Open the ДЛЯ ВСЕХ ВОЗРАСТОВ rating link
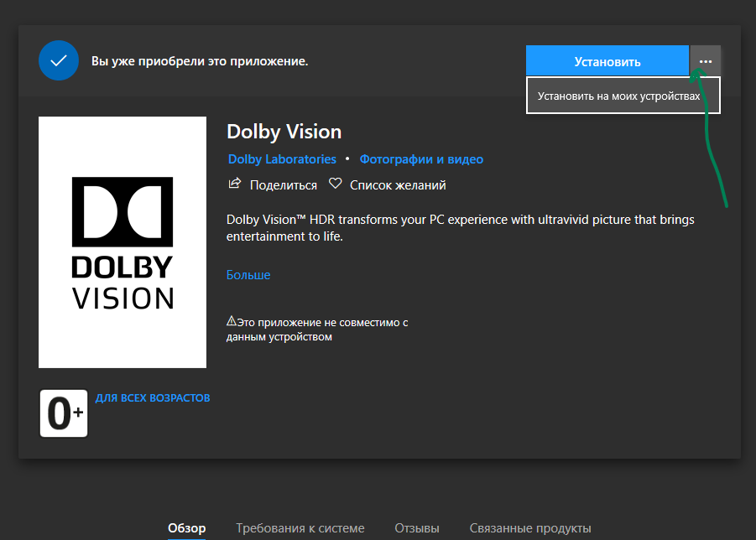 pos(153,398)
